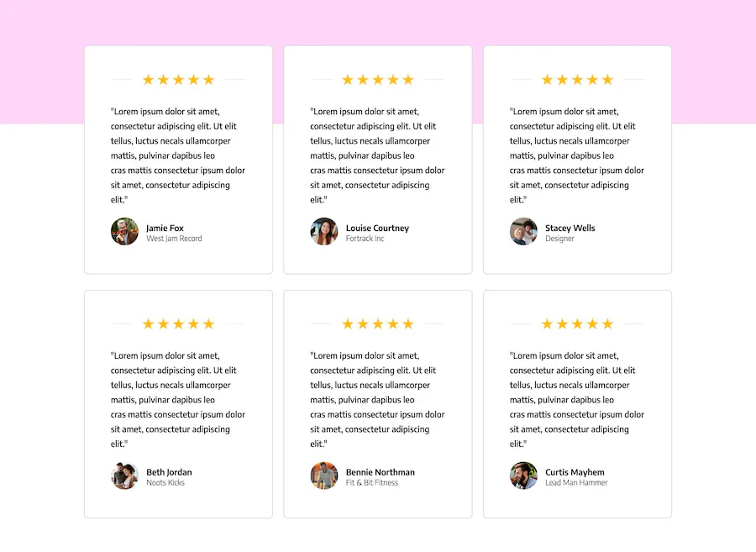Click the third star in Curtis Mayhem's rating
The width and height of the screenshot is (756, 552).
[577, 324]
